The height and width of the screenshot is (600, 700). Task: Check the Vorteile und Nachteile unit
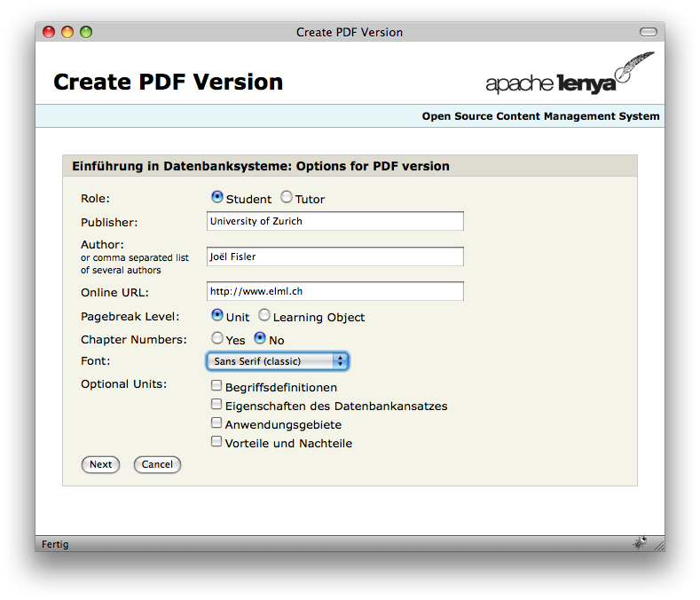click(216, 441)
